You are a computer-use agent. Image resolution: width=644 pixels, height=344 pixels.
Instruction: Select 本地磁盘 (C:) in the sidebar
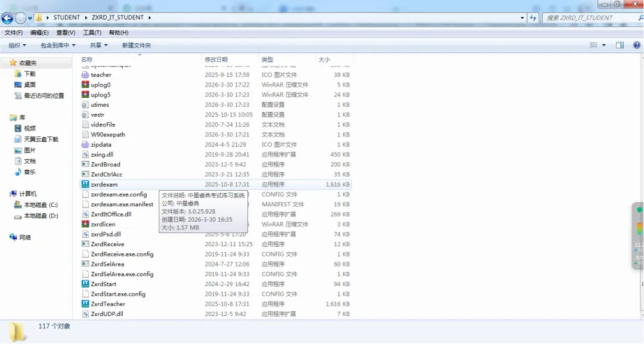pyautogui.click(x=42, y=204)
